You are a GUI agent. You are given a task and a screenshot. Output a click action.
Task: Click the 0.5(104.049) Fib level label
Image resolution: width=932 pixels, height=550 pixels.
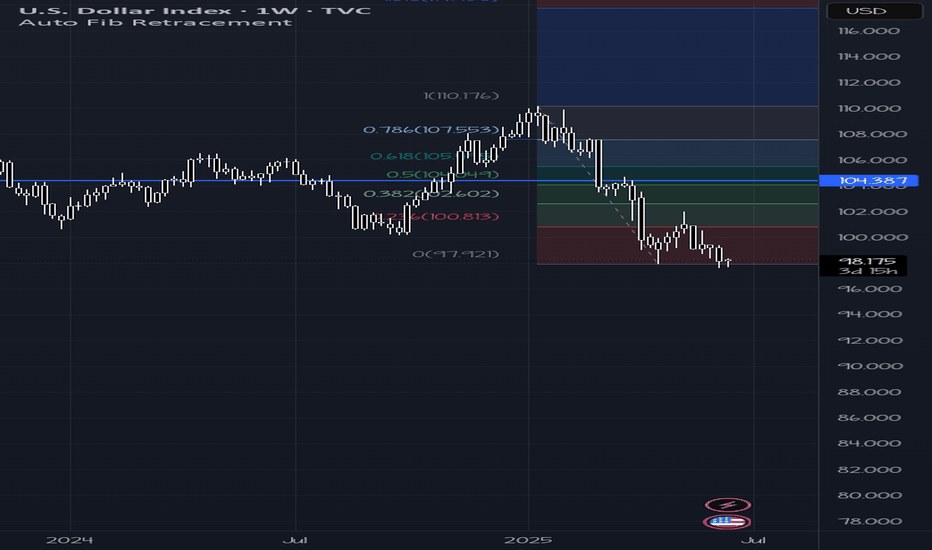click(443, 174)
